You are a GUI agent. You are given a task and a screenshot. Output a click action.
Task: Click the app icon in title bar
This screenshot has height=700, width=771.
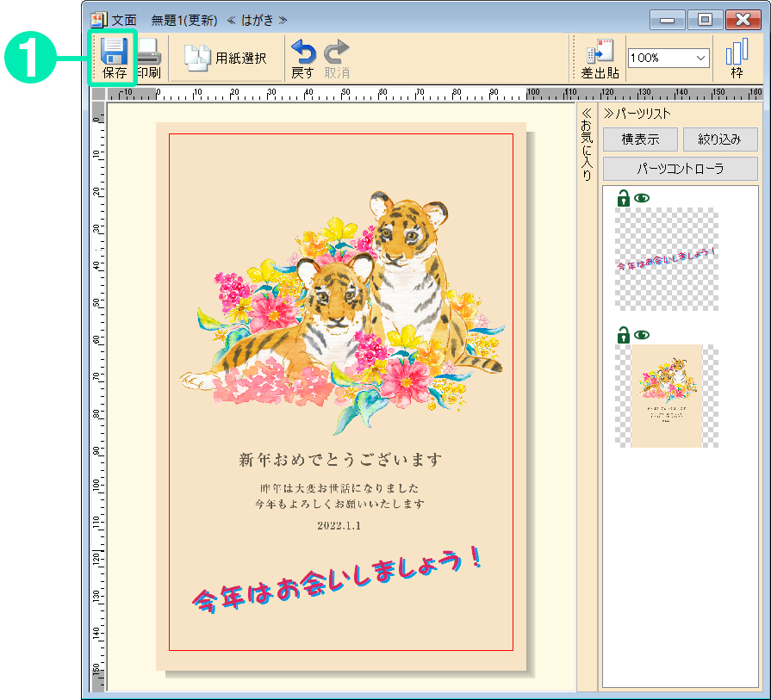coord(99,19)
